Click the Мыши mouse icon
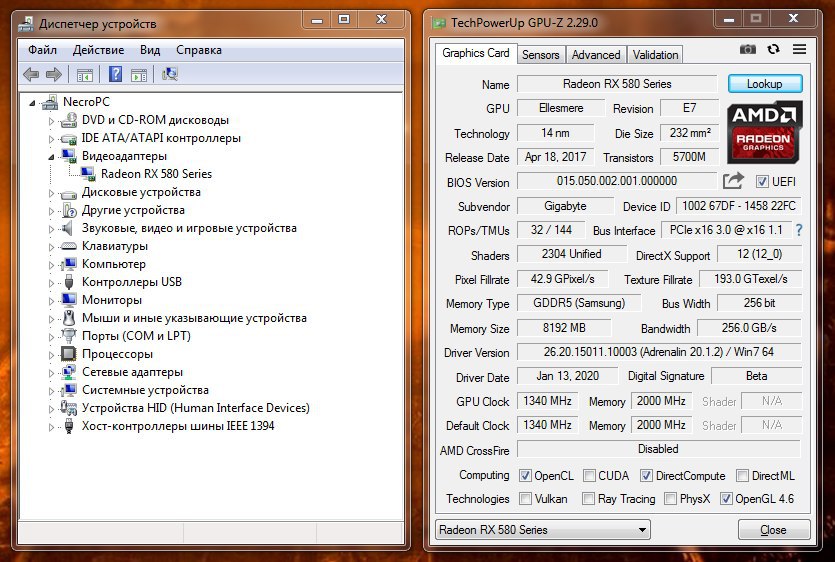Viewport: 835px width, 562px height. (69, 318)
